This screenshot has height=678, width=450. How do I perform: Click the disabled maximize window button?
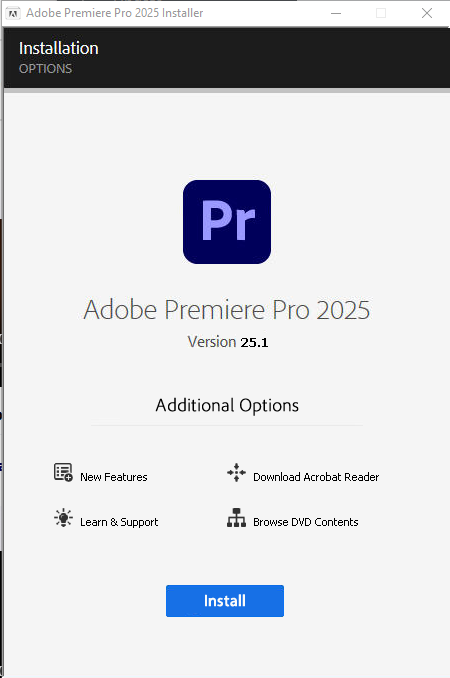(x=381, y=13)
